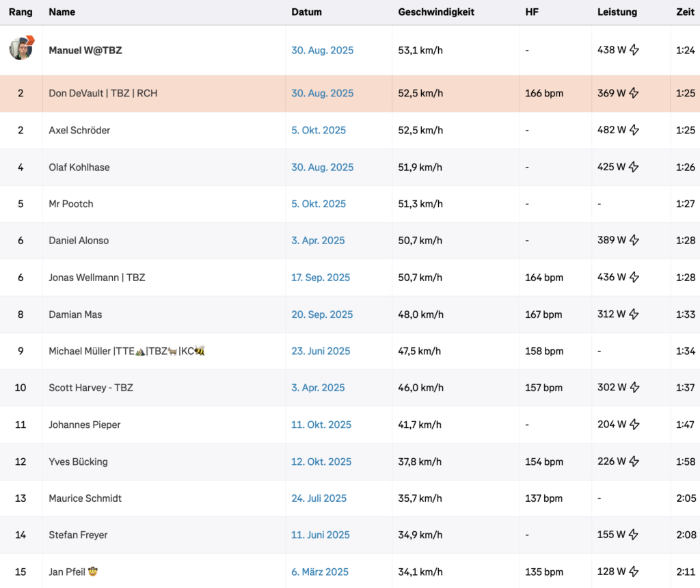Click the 6. März 2025 date link
Image resolution: width=700 pixels, height=588 pixels.
pos(320,572)
